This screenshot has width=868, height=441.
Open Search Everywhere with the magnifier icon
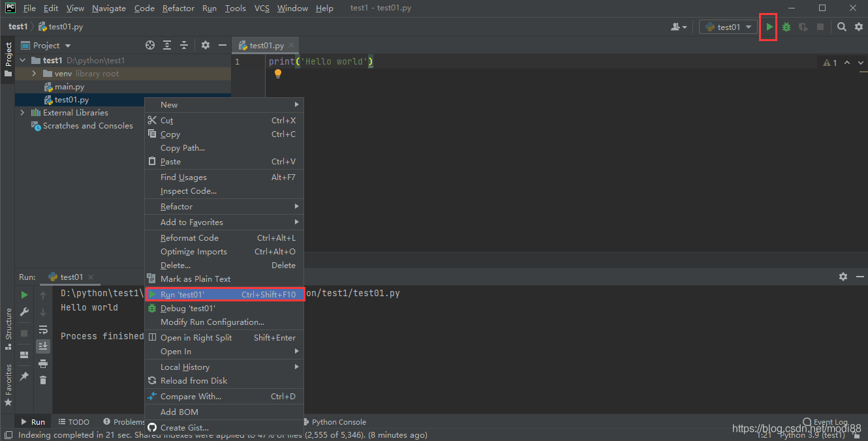tap(841, 28)
